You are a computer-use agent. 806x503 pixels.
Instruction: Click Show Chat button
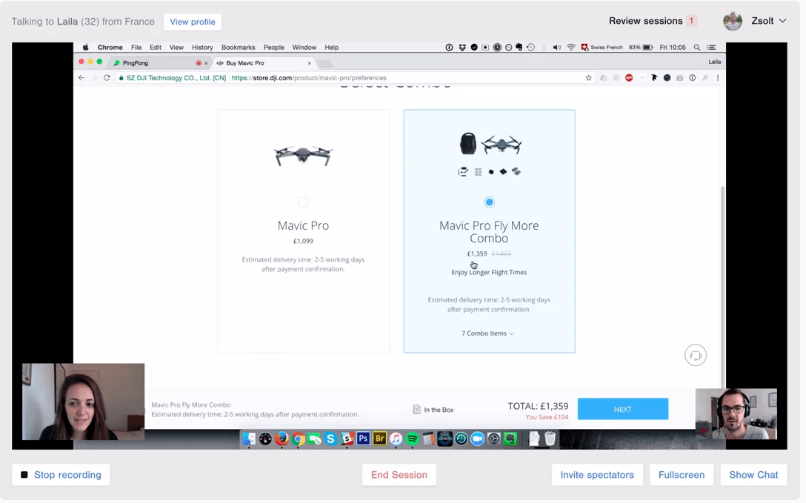753,475
